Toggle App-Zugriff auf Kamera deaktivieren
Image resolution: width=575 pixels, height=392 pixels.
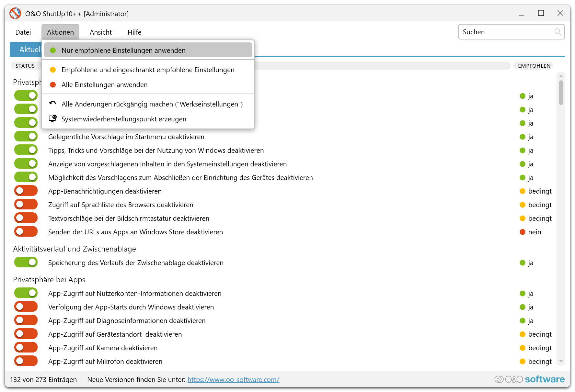(26, 348)
